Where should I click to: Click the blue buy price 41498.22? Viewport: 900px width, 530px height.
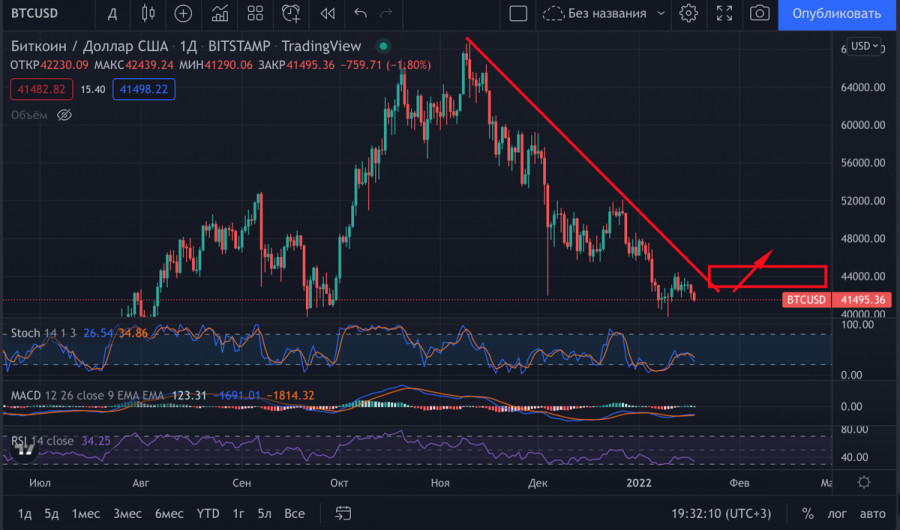coord(144,89)
